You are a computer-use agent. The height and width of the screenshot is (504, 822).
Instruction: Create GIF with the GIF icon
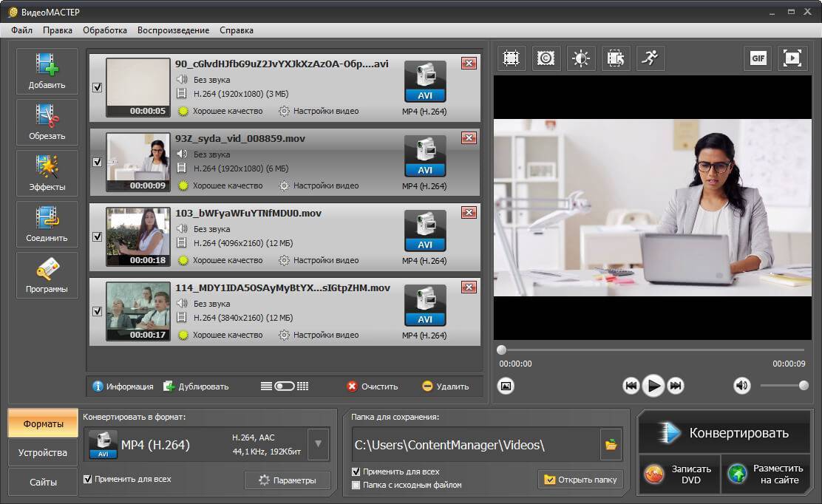pos(758,58)
